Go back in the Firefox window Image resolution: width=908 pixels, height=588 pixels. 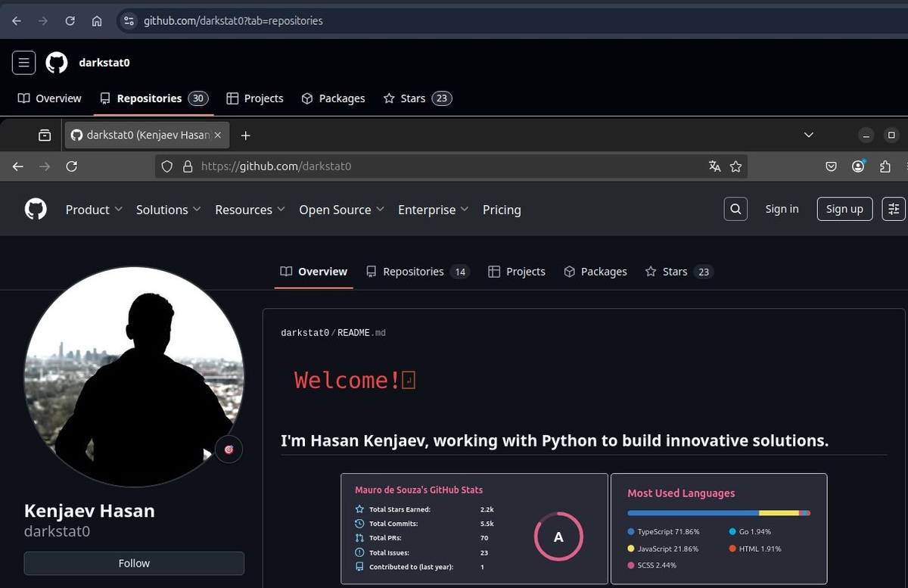(x=18, y=166)
